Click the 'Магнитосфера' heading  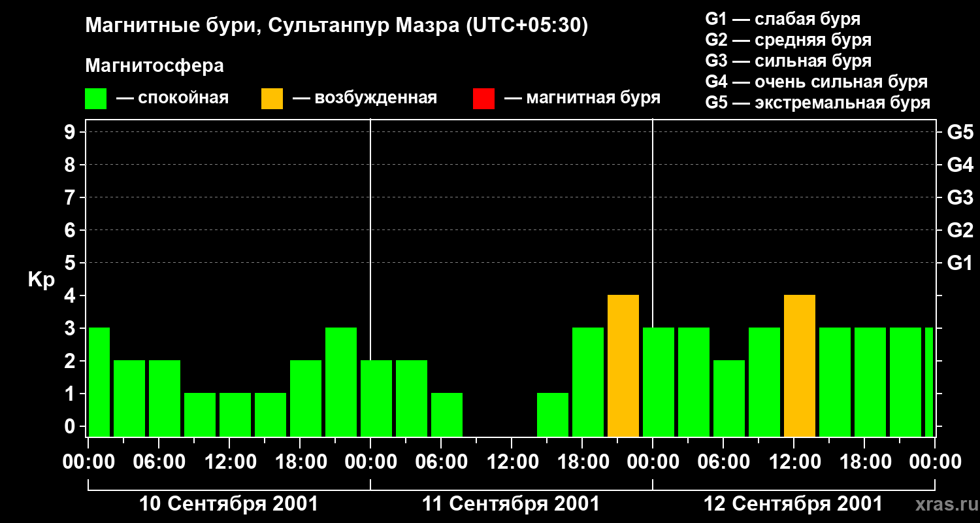[154, 66]
